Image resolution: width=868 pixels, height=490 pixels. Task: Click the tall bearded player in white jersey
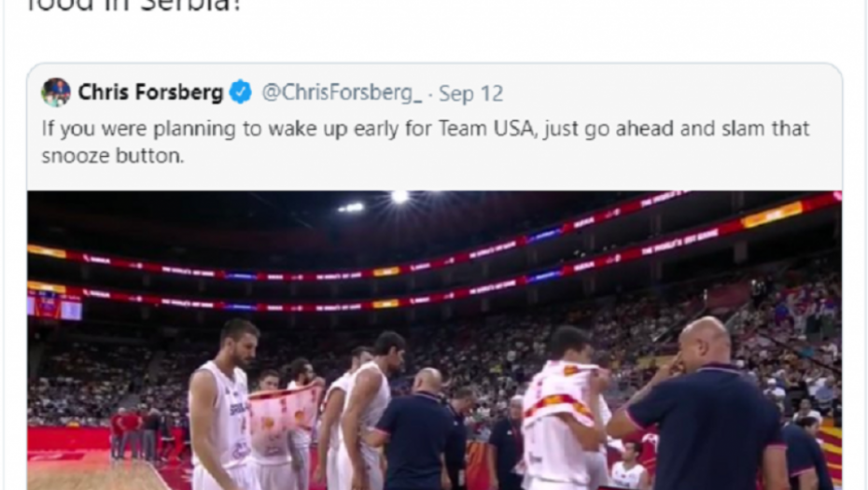221,405
